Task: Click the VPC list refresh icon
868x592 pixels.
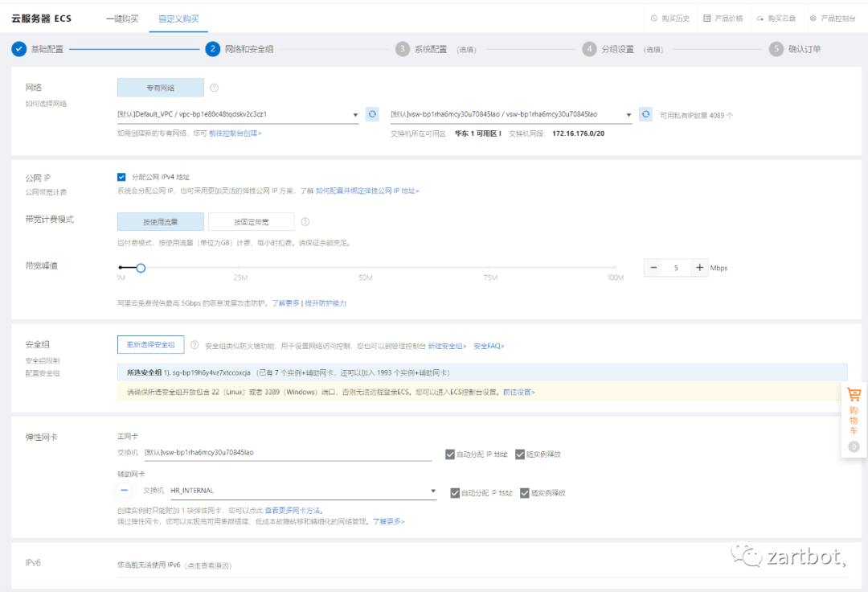Action: [372, 114]
